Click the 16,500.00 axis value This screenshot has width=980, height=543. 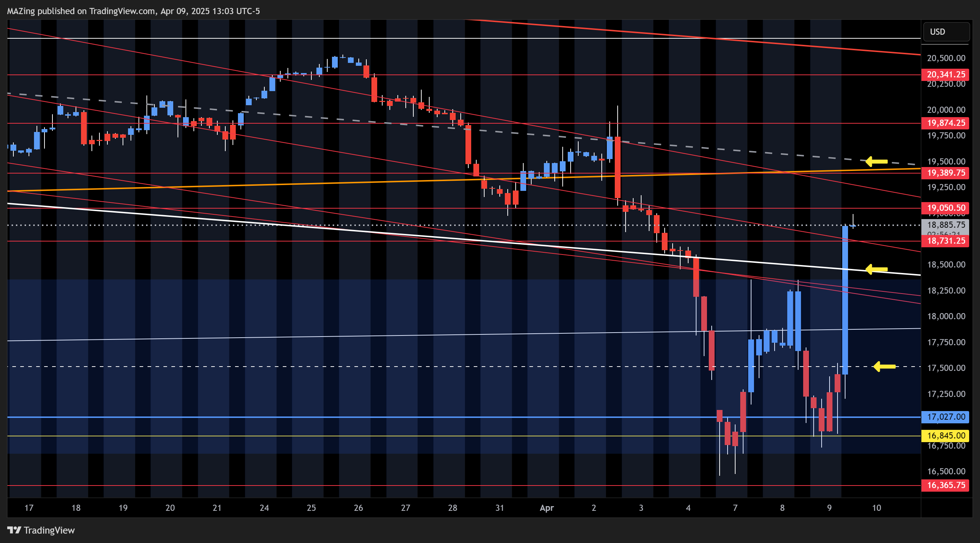(x=946, y=471)
